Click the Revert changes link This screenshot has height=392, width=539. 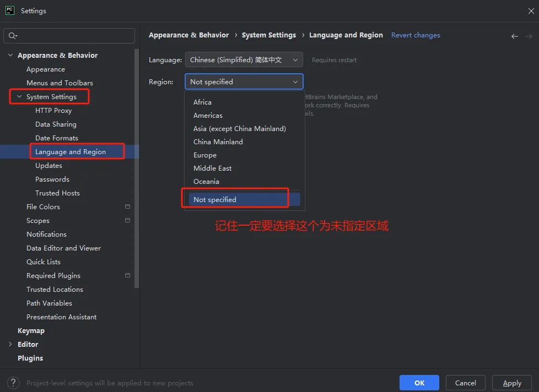click(x=416, y=35)
